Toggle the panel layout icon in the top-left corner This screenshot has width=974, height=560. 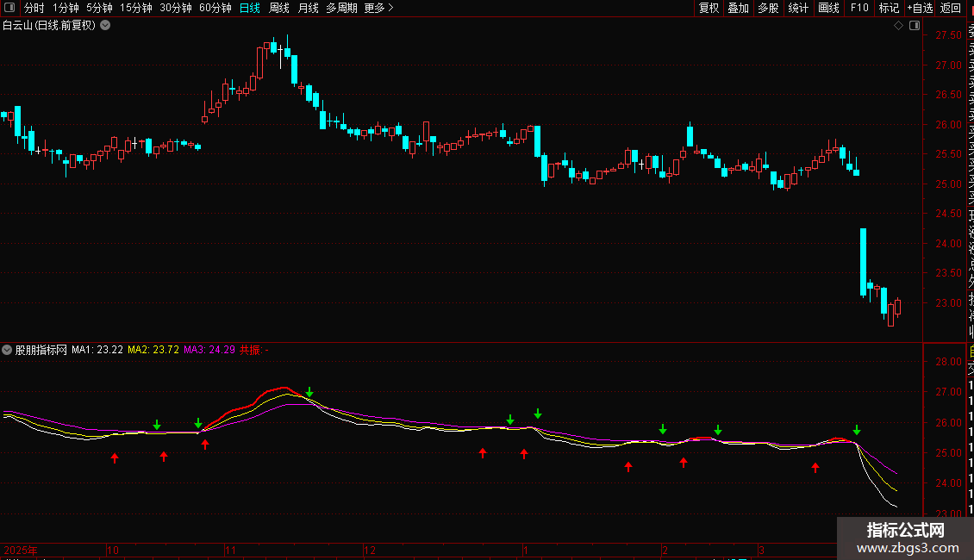pos(9,8)
